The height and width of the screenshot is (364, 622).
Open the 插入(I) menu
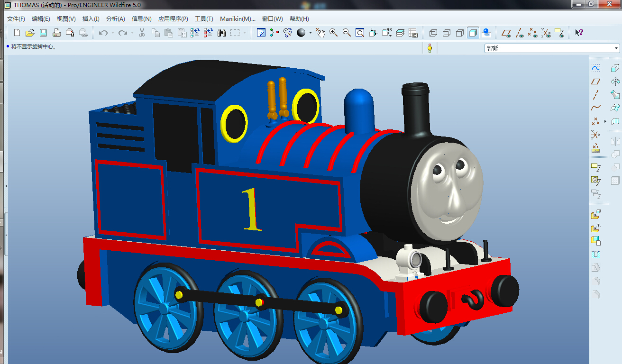tap(91, 19)
